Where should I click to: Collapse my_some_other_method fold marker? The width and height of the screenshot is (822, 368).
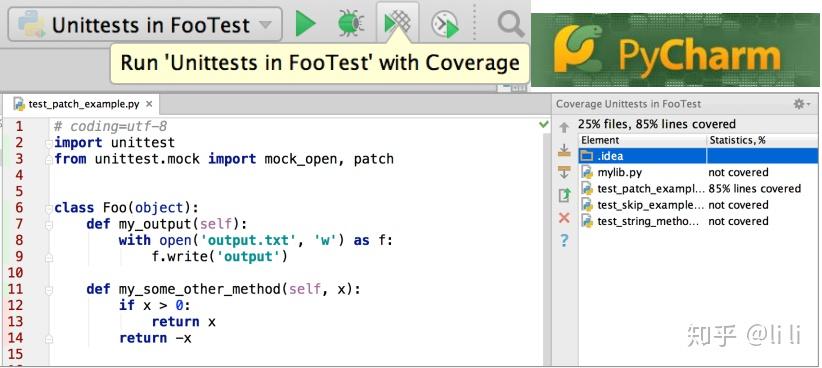49,289
